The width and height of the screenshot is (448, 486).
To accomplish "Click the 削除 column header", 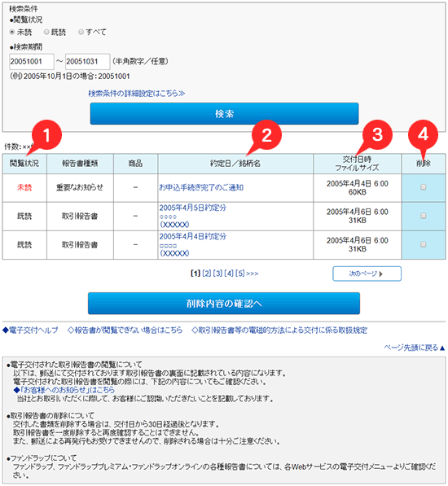I will [x=424, y=164].
